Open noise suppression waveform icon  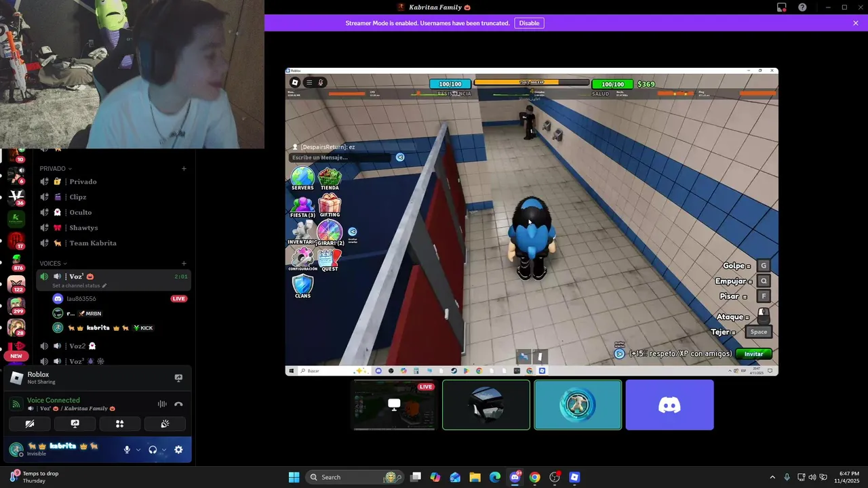pos(162,404)
